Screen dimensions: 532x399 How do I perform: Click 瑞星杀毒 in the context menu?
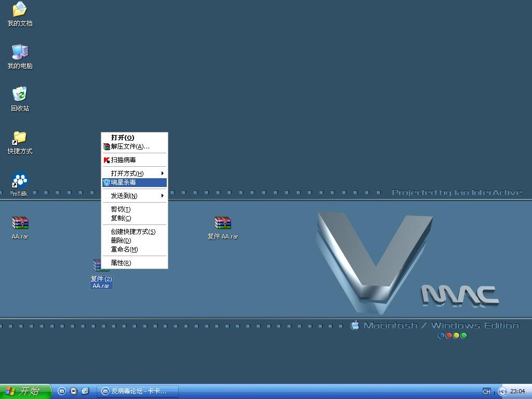pyautogui.click(x=135, y=182)
